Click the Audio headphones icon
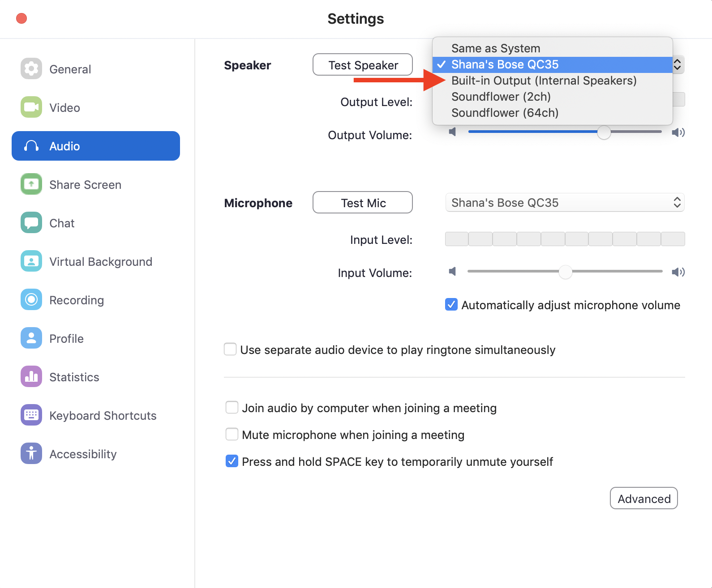The image size is (712, 588). click(x=31, y=146)
